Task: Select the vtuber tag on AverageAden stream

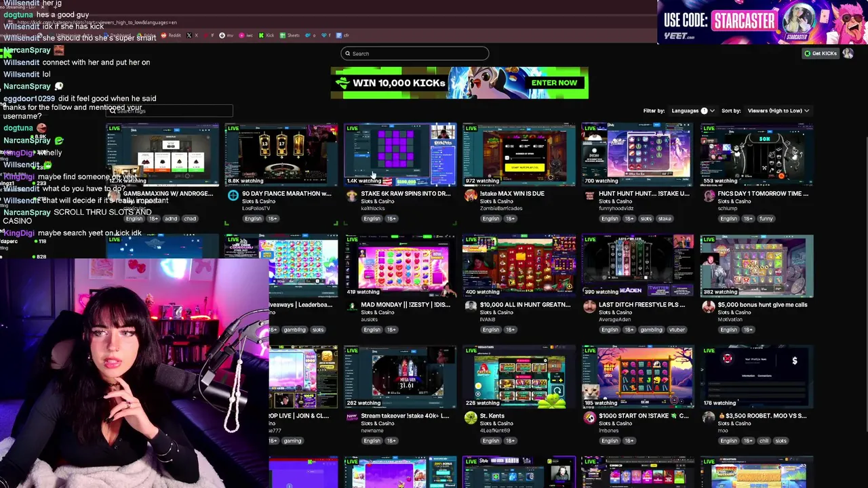Action: [677, 330]
